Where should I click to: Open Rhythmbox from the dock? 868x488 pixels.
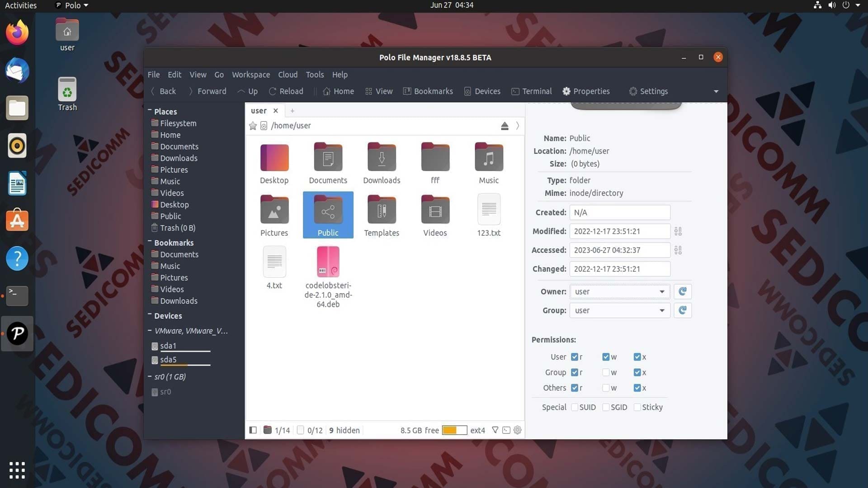(x=17, y=145)
